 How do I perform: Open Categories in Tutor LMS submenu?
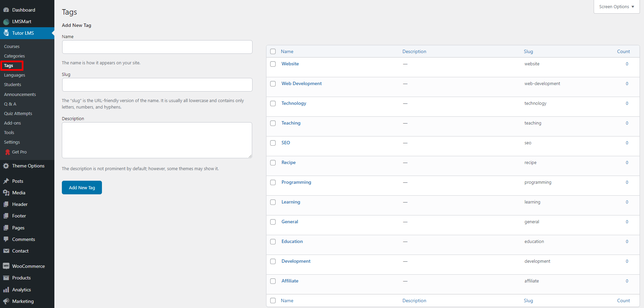(14, 56)
